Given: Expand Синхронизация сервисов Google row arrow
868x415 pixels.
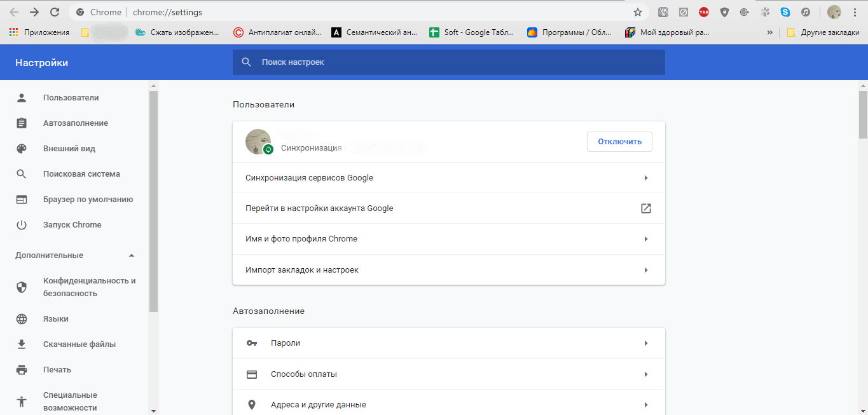Looking at the screenshot, I should [x=645, y=178].
